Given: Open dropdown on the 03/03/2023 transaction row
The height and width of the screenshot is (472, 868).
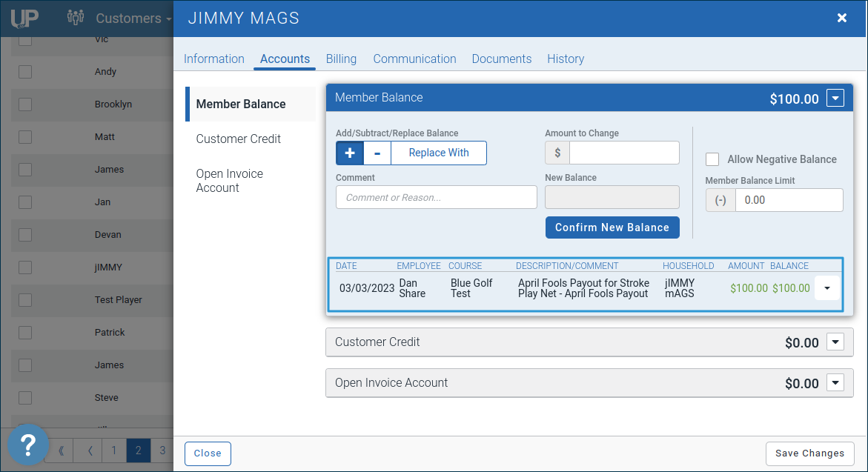Looking at the screenshot, I should [827, 288].
